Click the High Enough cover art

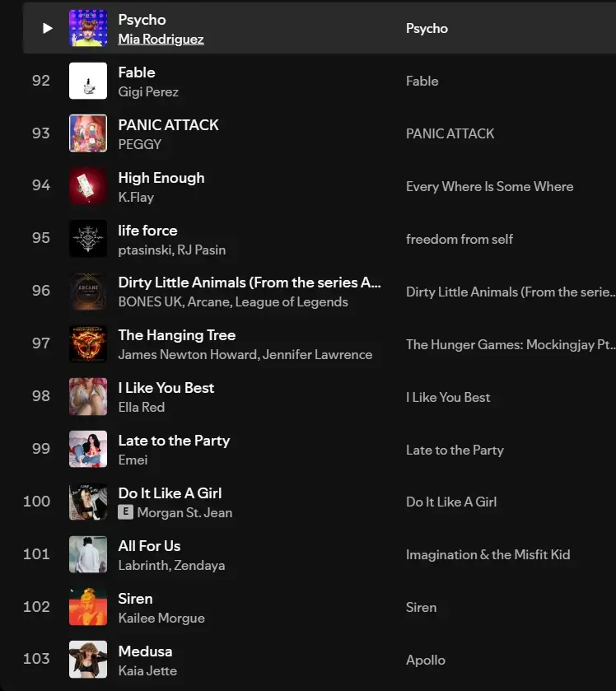(x=88, y=186)
